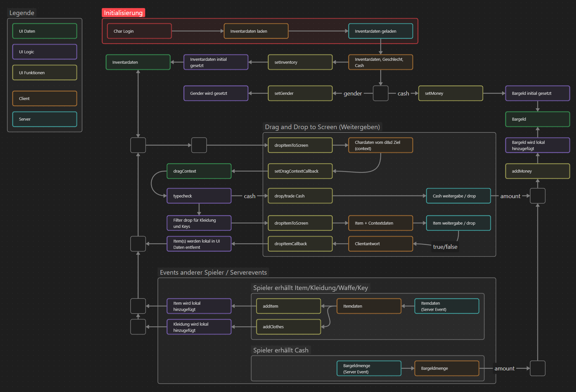Select the 'Inventardaten laden' node
Screen dimensions: 576x392
[x=256, y=31]
